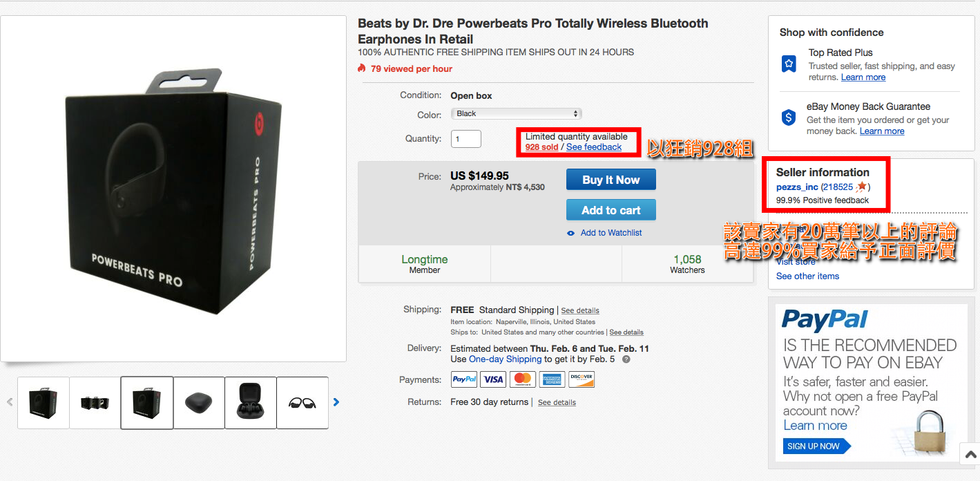Viewport: 980px width, 481px height.
Task: Open the See feedback link
Action: 594,147
